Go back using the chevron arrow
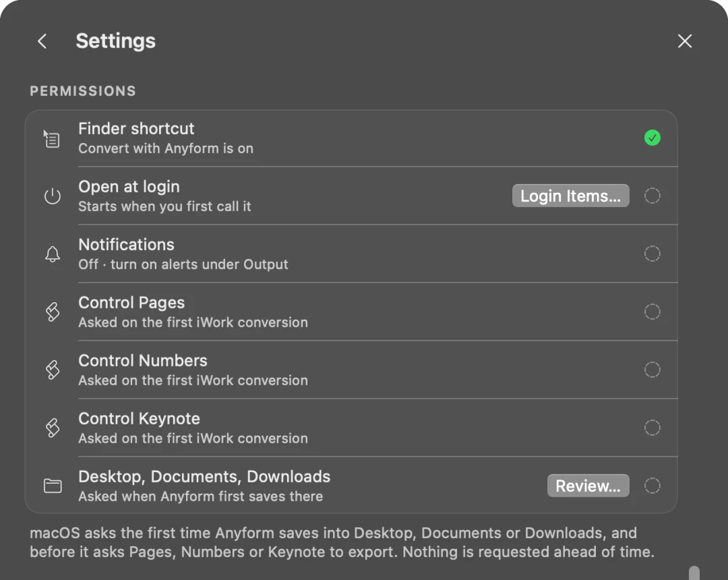 pyautogui.click(x=42, y=41)
